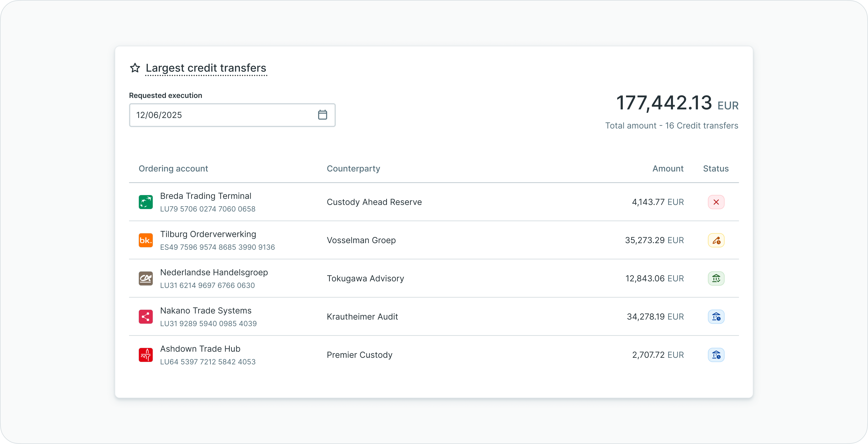The height and width of the screenshot is (444, 868).
Task: Click the Ashdown Trade Hub red logo
Action: (x=146, y=355)
